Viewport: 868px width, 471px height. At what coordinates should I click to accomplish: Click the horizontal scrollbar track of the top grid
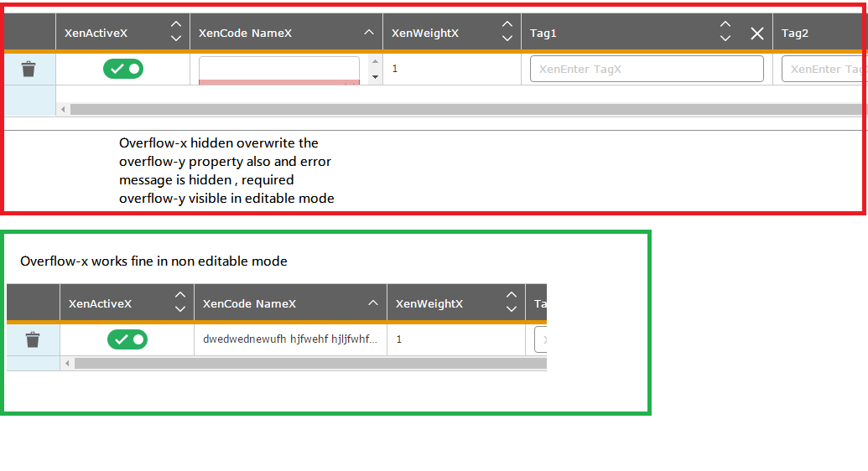[x=466, y=110]
